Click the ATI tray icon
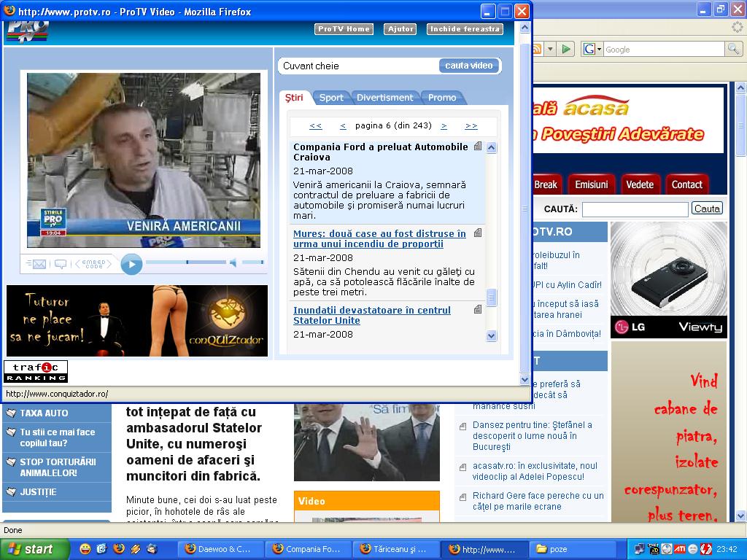This screenshot has height=560, width=747. 679,549
